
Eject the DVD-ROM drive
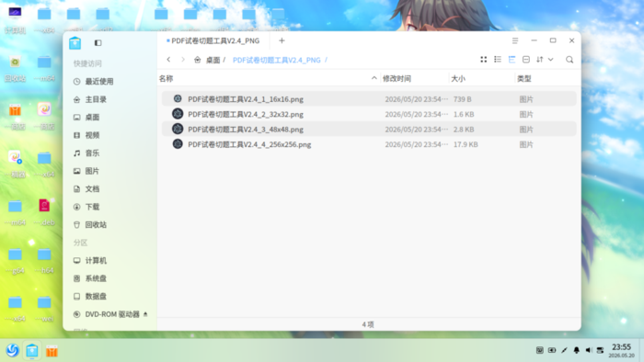tap(145, 314)
